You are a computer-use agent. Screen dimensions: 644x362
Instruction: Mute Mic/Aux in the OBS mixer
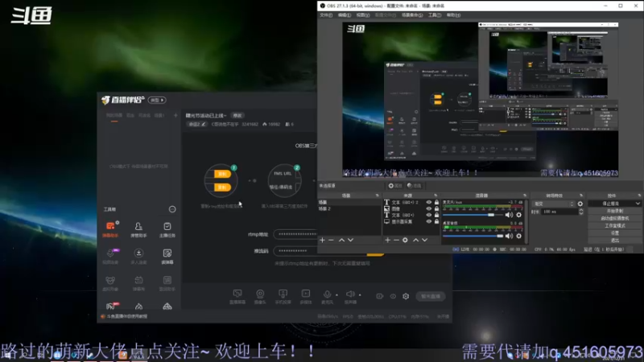point(509,215)
